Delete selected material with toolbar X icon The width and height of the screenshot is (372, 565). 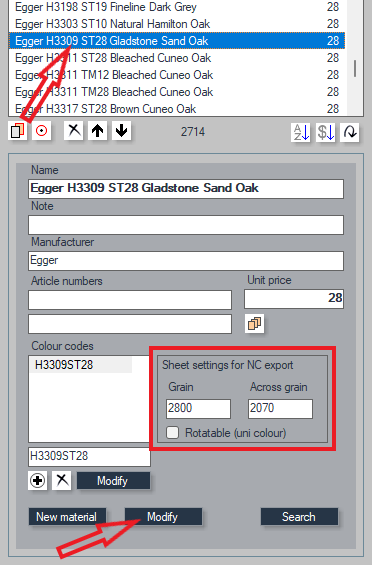pyautogui.click(x=74, y=130)
